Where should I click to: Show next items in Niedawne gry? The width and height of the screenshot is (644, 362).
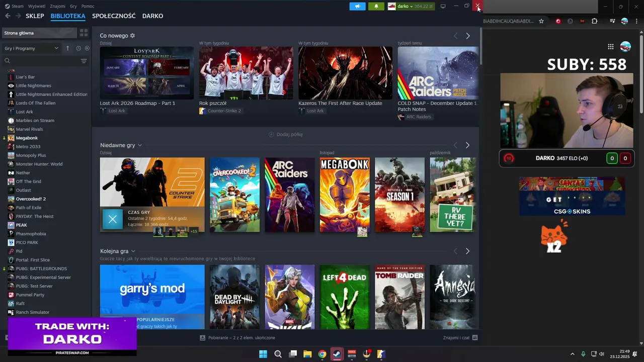coord(467,145)
